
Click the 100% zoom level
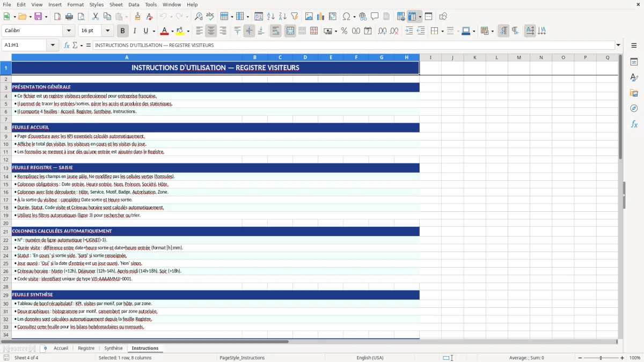(634, 358)
